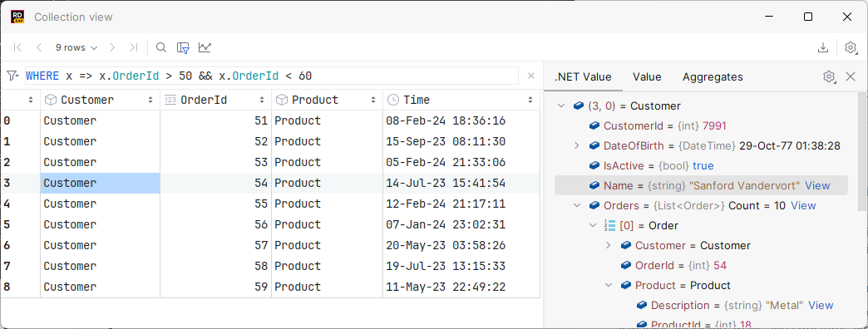The image size is (868, 329).
Task: Open value panel settings gear icon
Action: click(x=829, y=77)
